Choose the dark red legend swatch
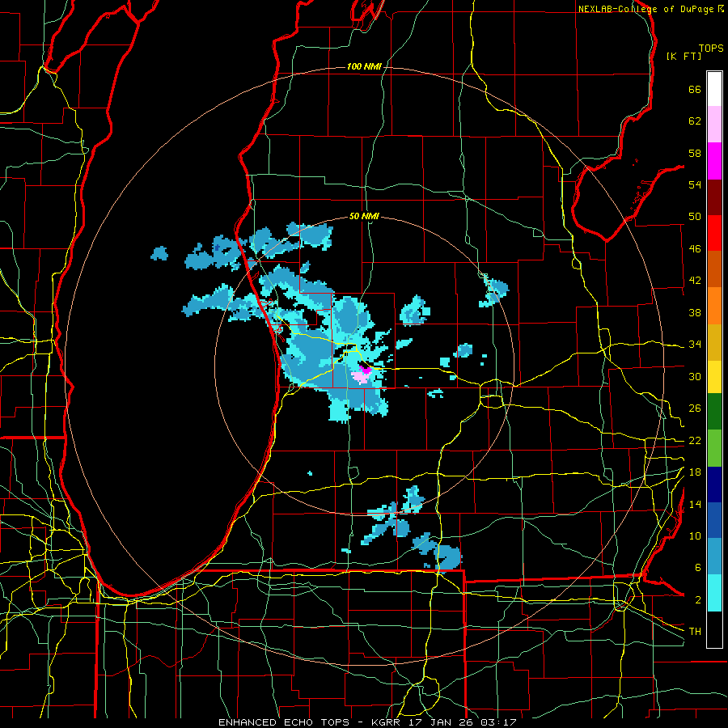 point(714,197)
